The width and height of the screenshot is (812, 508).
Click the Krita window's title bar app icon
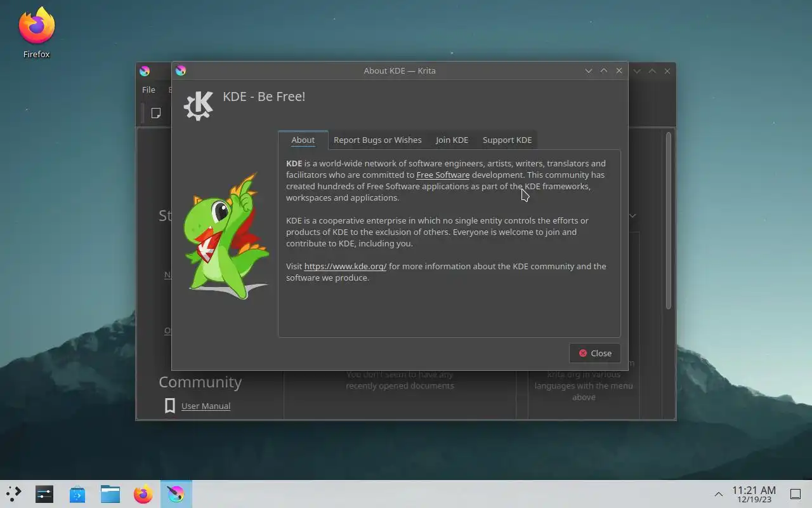[x=145, y=71]
